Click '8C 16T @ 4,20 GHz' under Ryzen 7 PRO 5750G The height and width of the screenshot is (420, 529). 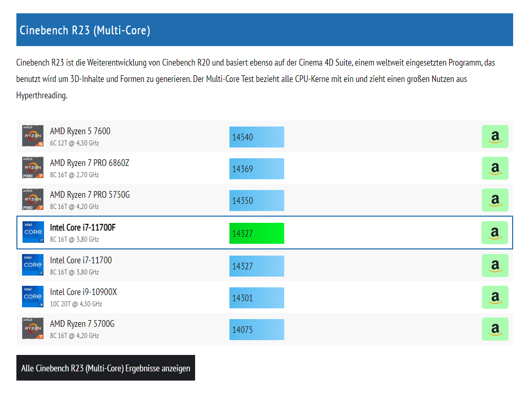[74, 206]
